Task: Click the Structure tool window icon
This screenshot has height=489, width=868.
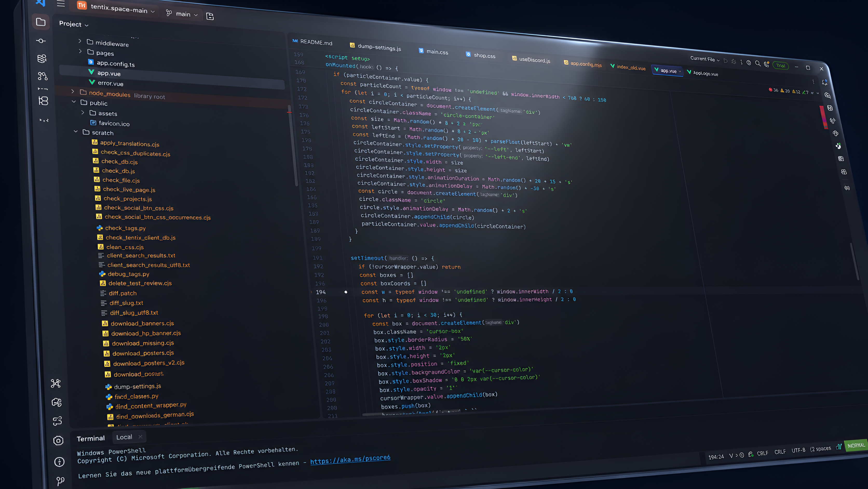Action: click(43, 101)
